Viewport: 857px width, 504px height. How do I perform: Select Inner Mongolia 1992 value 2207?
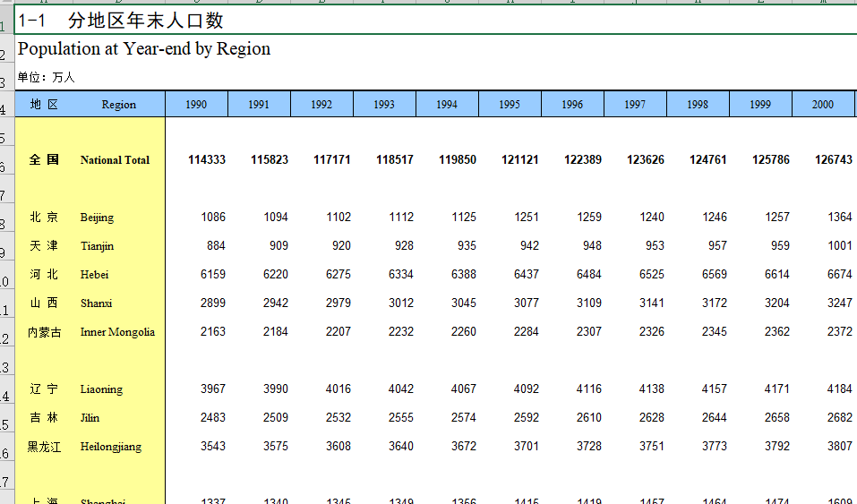pos(339,331)
